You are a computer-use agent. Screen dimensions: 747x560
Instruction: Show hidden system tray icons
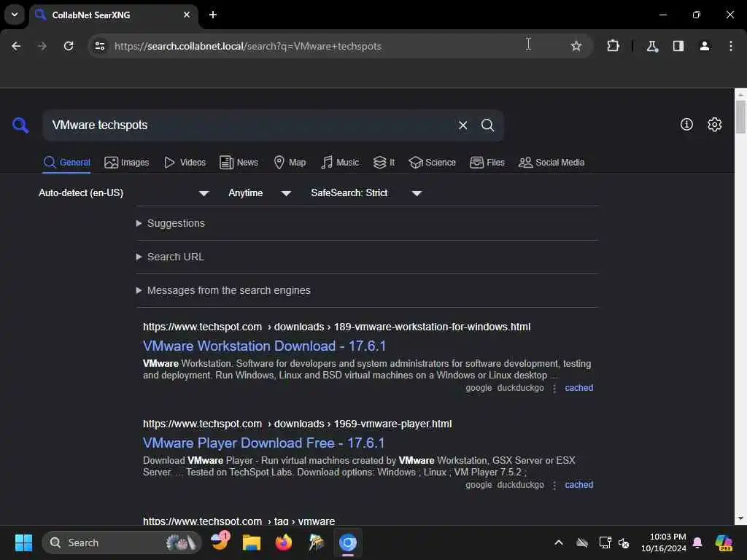(x=558, y=542)
